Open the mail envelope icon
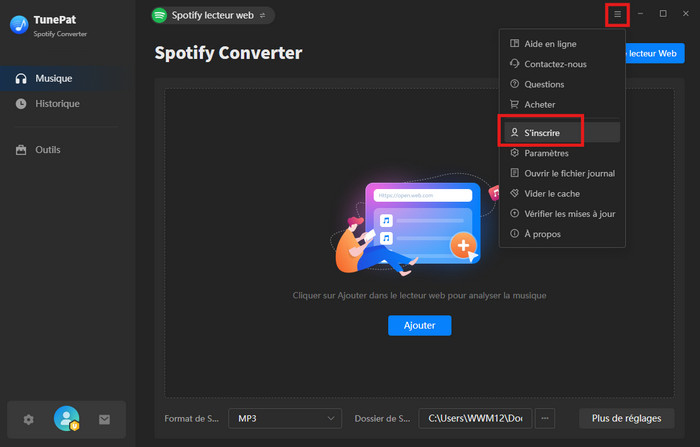700x447 pixels. point(104,419)
